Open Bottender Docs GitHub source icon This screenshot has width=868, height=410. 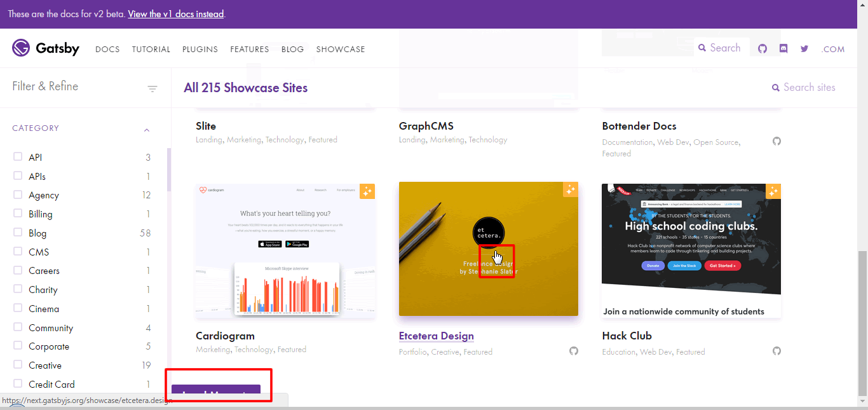click(x=776, y=141)
